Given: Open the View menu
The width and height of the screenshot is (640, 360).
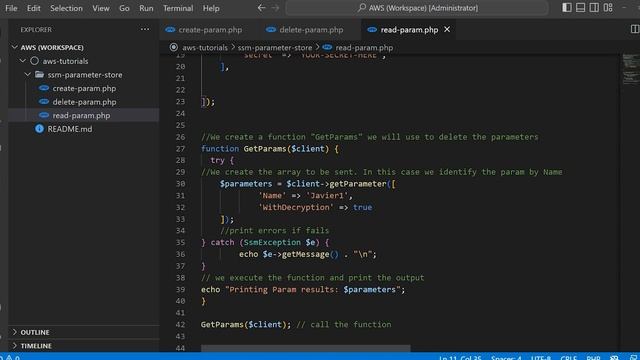Looking at the screenshot, I should coord(100,8).
